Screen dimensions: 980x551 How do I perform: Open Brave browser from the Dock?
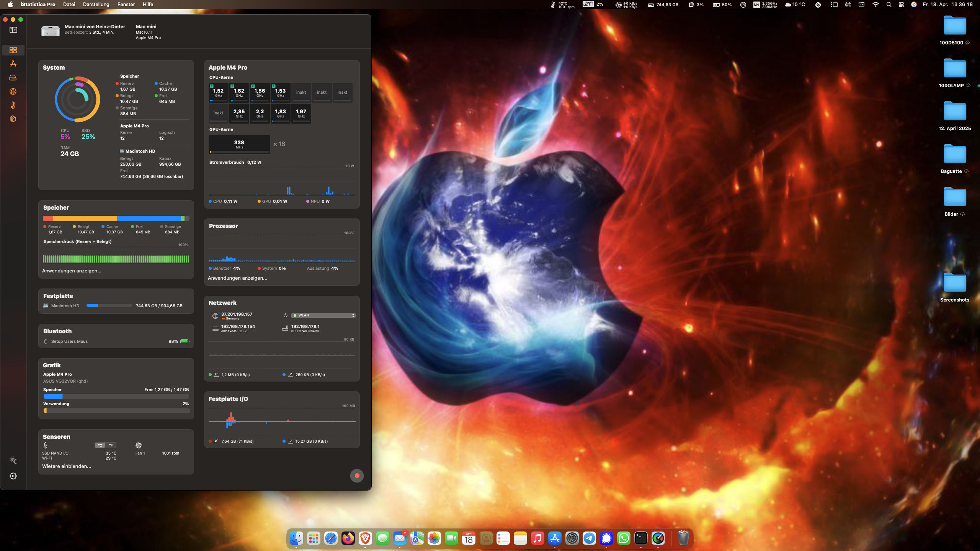click(x=365, y=538)
